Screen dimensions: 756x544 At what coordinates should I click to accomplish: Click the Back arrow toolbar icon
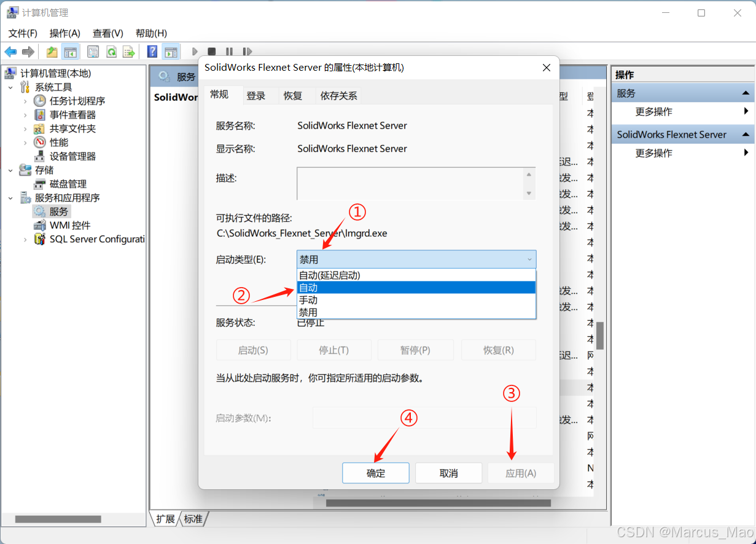(x=10, y=52)
